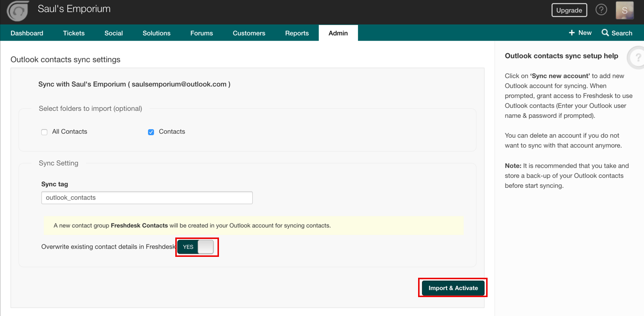The image size is (644, 316).
Task: Click the Saul's Emporium title
Action: point(74,9)
